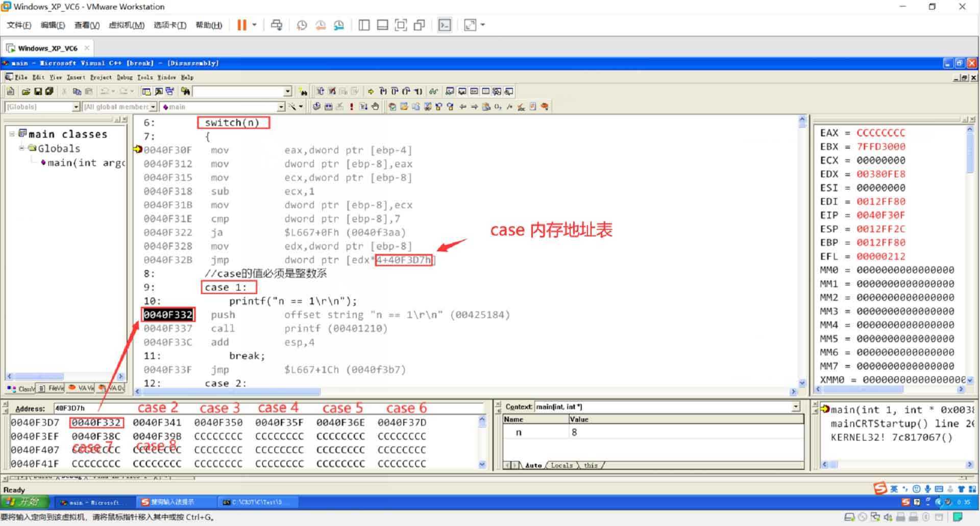Open VMware 虚拟机(M) menu
Image resolution: width=980 pixels, height=526 pixels.
click(x=127, y=25)
